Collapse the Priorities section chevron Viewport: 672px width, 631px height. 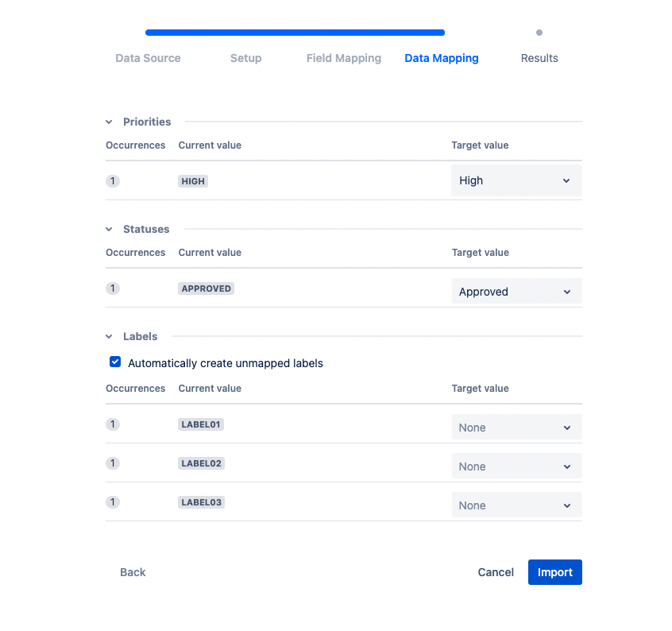tap(110, 122)
